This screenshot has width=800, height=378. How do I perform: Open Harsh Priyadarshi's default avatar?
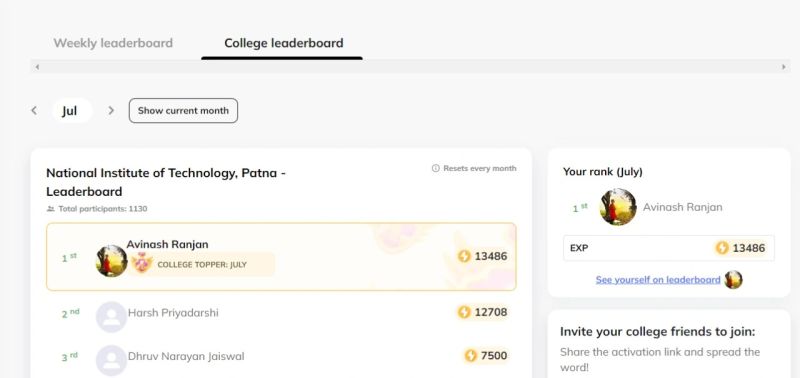[x=111, y=317]
